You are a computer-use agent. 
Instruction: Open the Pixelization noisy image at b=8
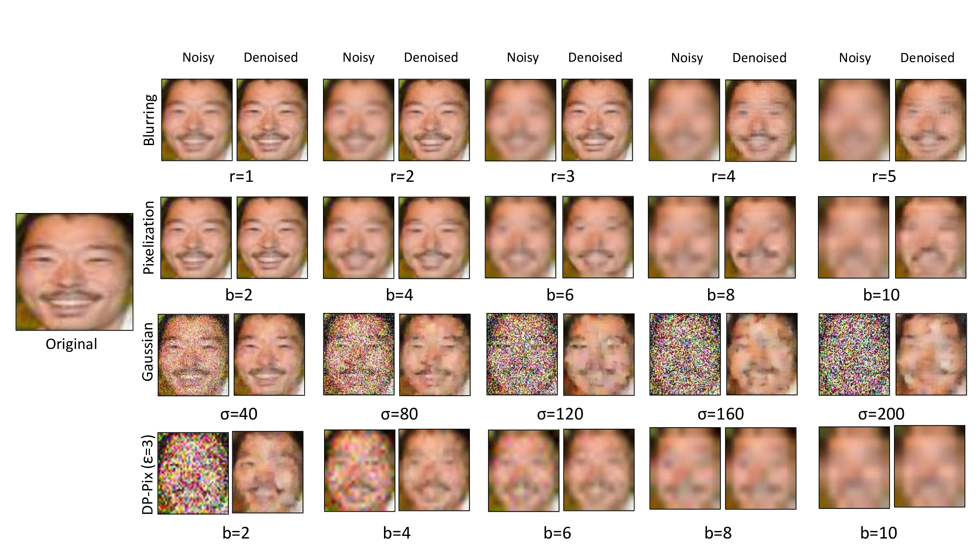[683, 237]
